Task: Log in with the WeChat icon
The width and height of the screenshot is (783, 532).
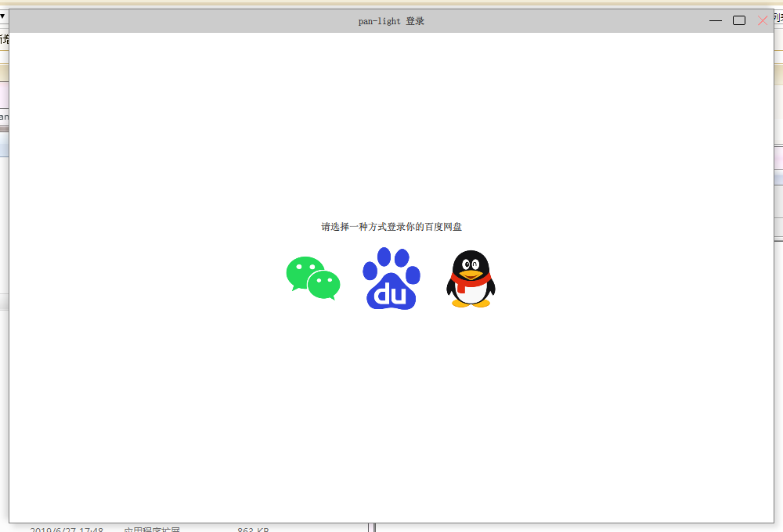Action: pos(313,278)
